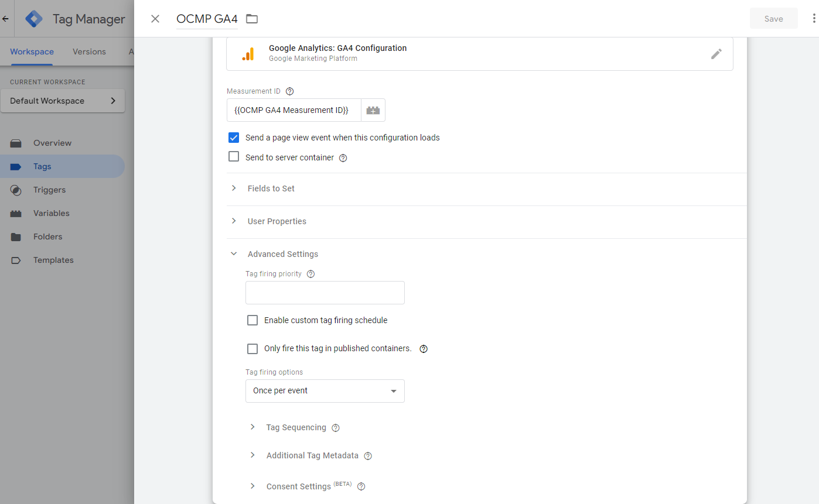This screenshot has width=819, height=504.
Task: Open Overview in the sidebar
Action: 62,143
